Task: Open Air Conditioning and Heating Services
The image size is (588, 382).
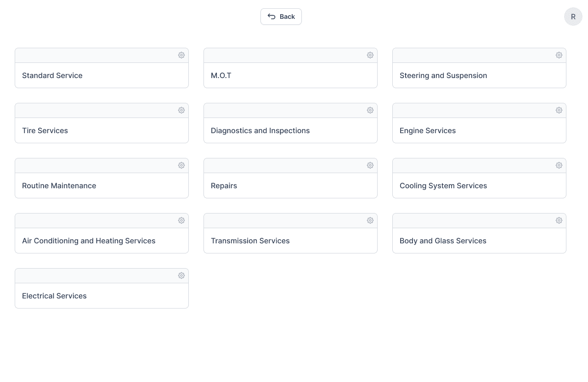Action: point(89,241)
